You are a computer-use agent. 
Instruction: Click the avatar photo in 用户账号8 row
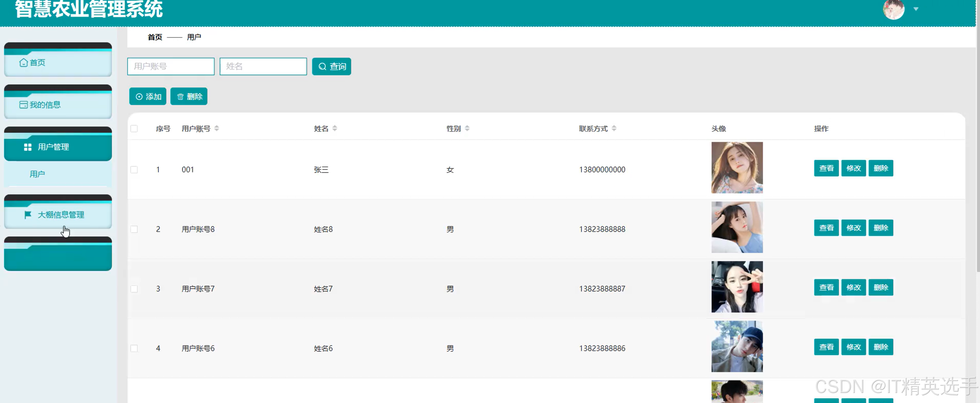[737, 228]
